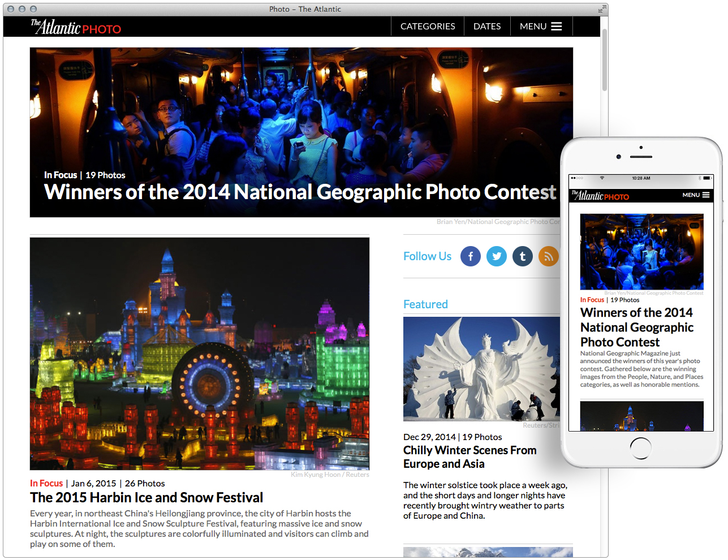The width and height of the screenshot is (728, 560).
Task: Open The 2015 Harbin Ice and Snow Festival
Action: 147,498
